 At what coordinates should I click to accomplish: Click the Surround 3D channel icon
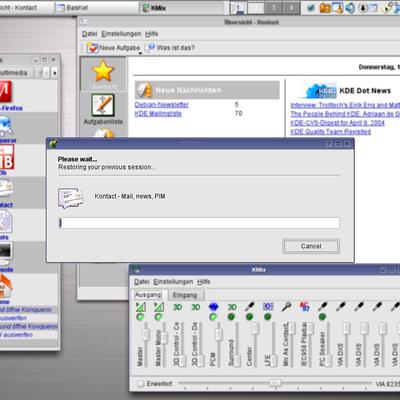tap(232, 307)
